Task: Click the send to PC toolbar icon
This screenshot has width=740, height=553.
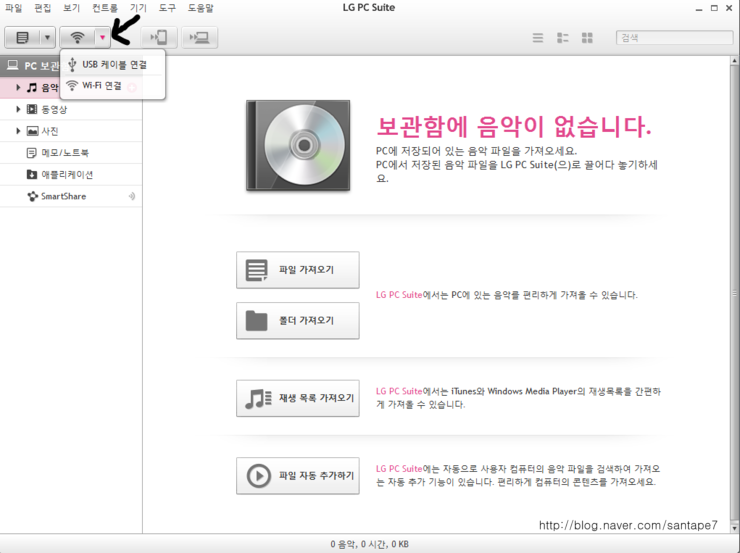Action: 200,37
